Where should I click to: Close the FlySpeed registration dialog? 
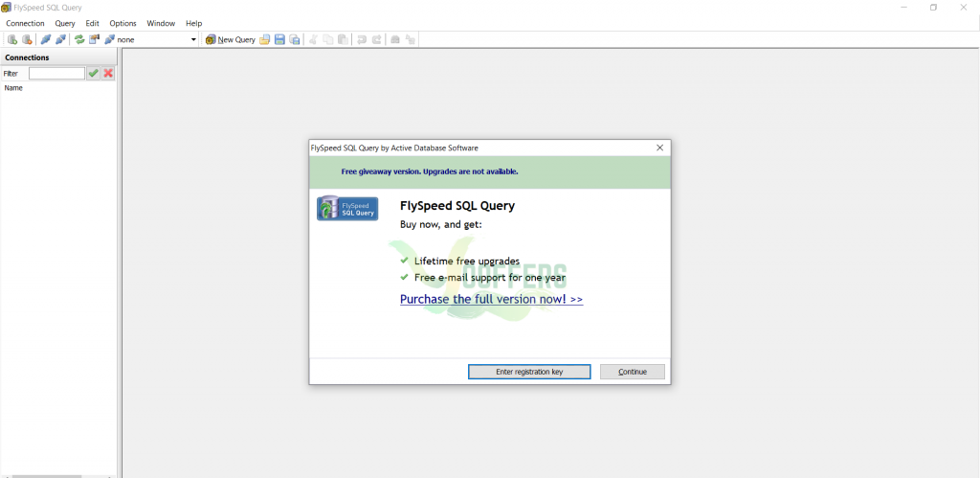tap(660, 148)
